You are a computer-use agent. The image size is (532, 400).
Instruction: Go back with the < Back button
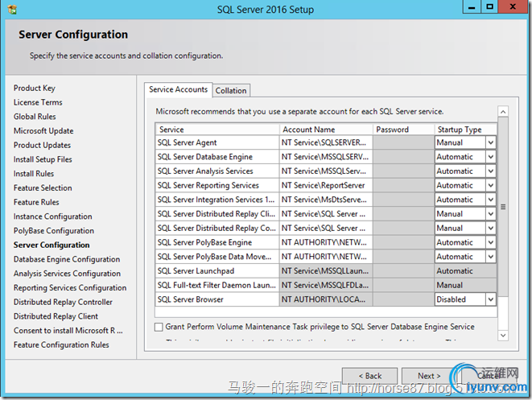[x=369, y=376]
